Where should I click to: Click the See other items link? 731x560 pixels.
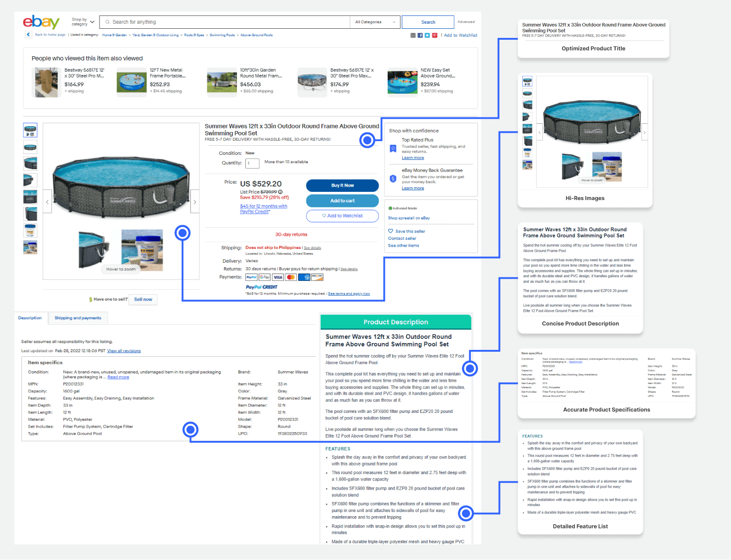pyautogui.click(x=404, y=246)
